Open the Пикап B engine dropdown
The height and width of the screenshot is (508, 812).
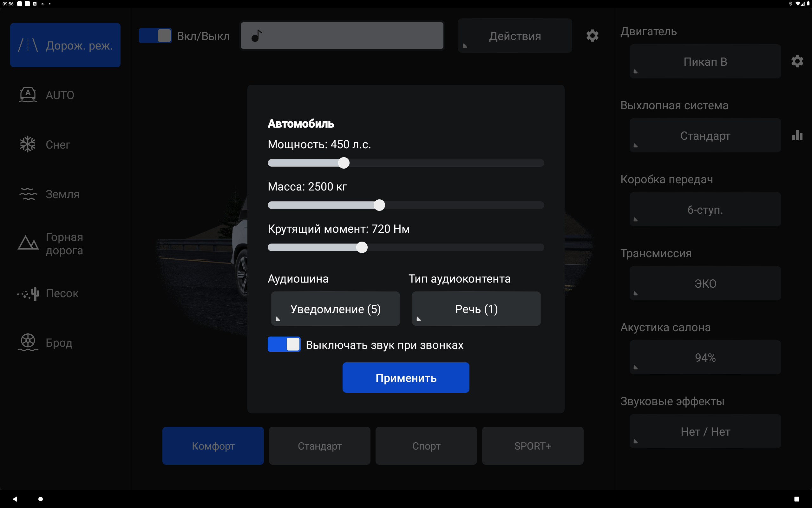(705, 62)
